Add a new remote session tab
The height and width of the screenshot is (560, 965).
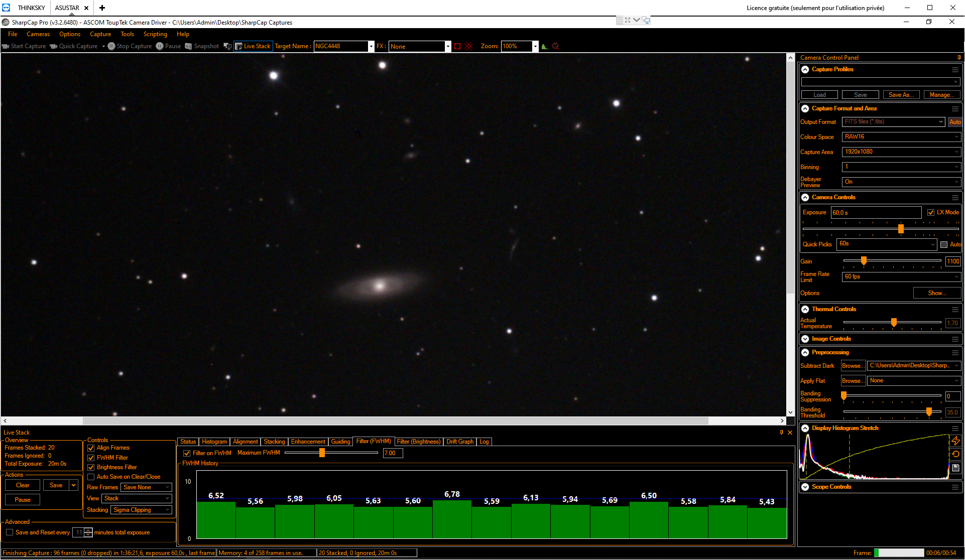point(102,8)
